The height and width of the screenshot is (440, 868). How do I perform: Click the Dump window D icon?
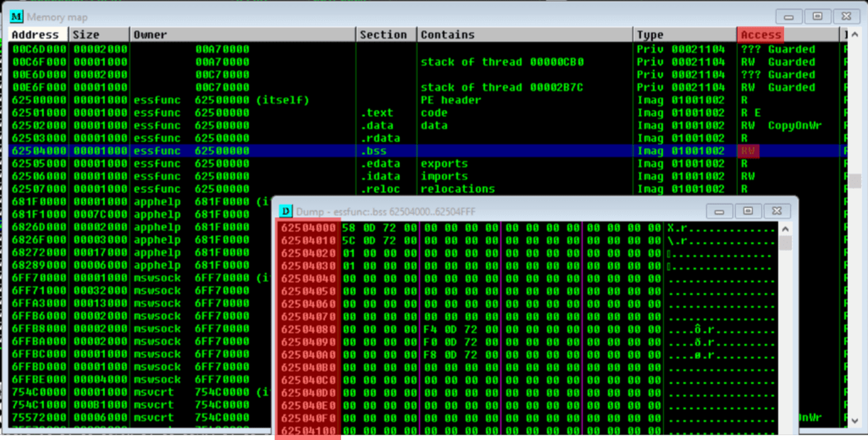point(286,211)
